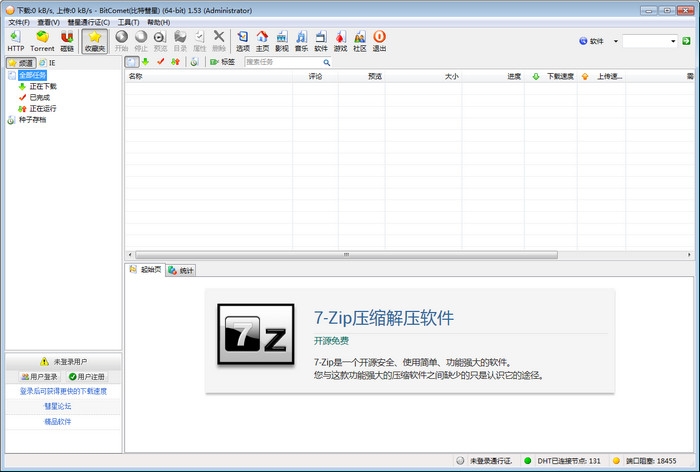The image size is (700, 472).
Task: Open the 彗星通行证(C) menu
Action: [88, 22]
